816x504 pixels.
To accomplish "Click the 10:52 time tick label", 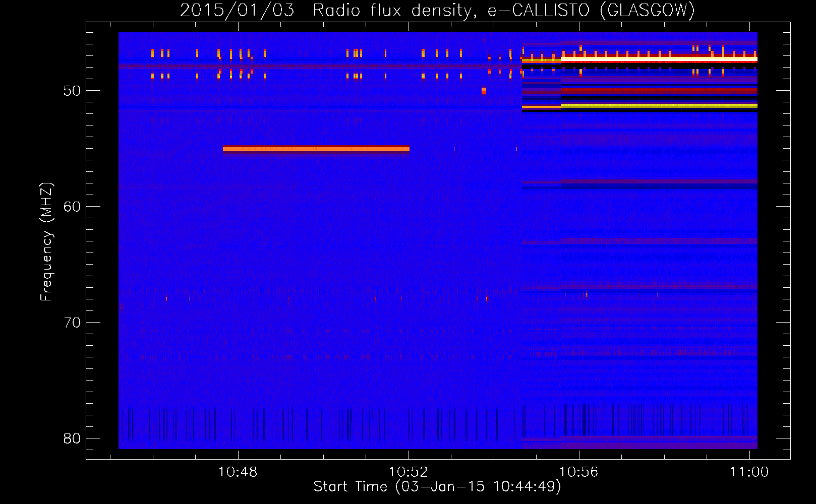I will tap(409, 472).
